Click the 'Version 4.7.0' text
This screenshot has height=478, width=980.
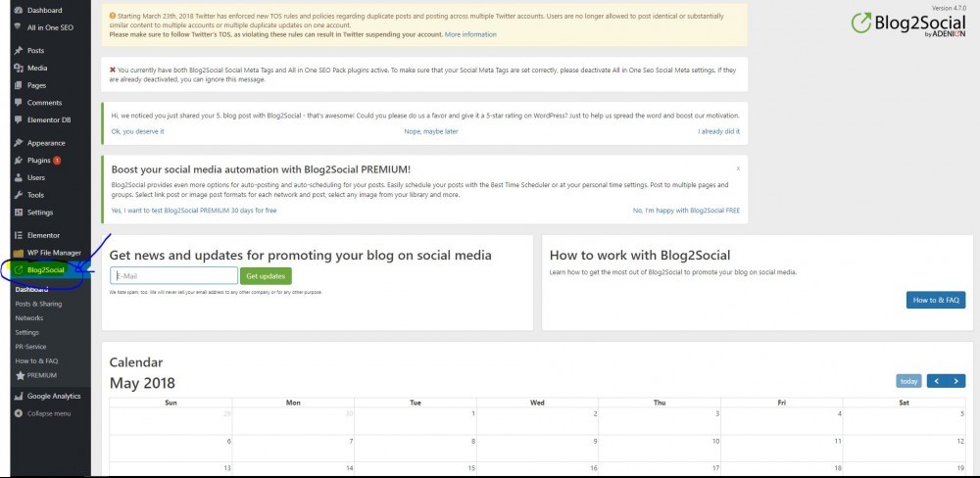[949, 8]
